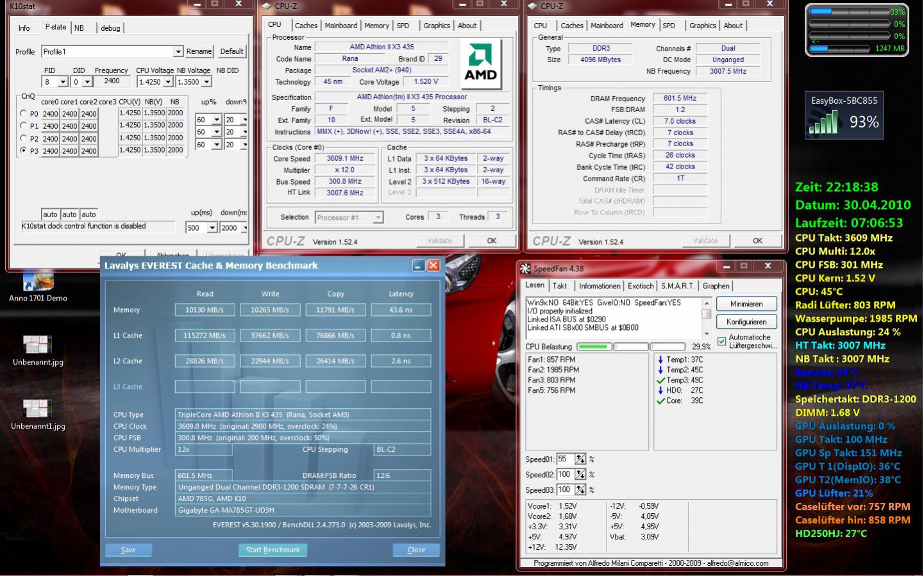Click the core0 P0 cell showing 2400
This screenshot has width=924, height=576.
[x=50, y=113]
